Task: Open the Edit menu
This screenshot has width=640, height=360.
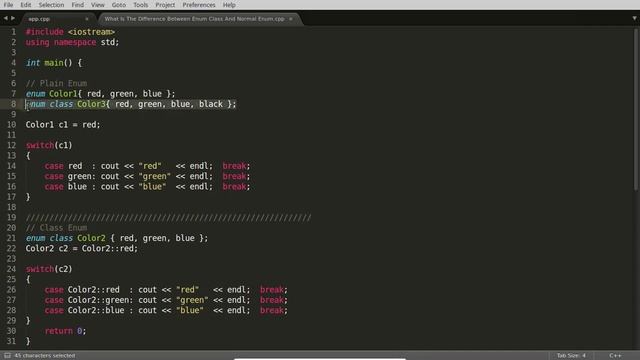Action: (x=26, y=5)
